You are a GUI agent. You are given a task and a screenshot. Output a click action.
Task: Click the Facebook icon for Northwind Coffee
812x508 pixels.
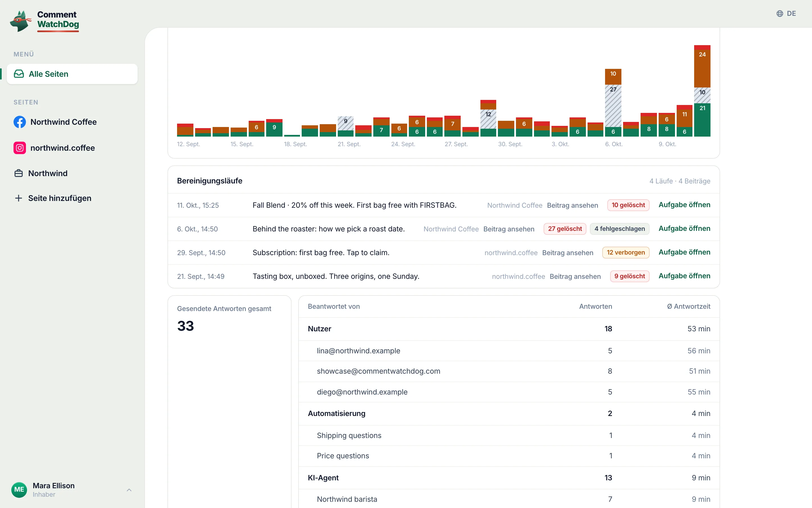click(x=20, y=122)
